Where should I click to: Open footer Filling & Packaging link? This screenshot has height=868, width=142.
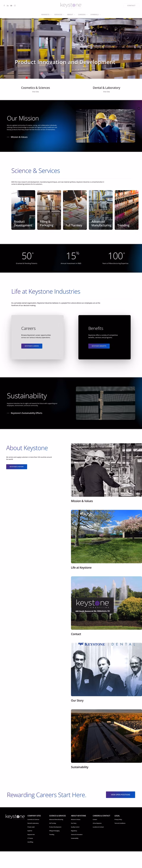(x=54, y=831)
